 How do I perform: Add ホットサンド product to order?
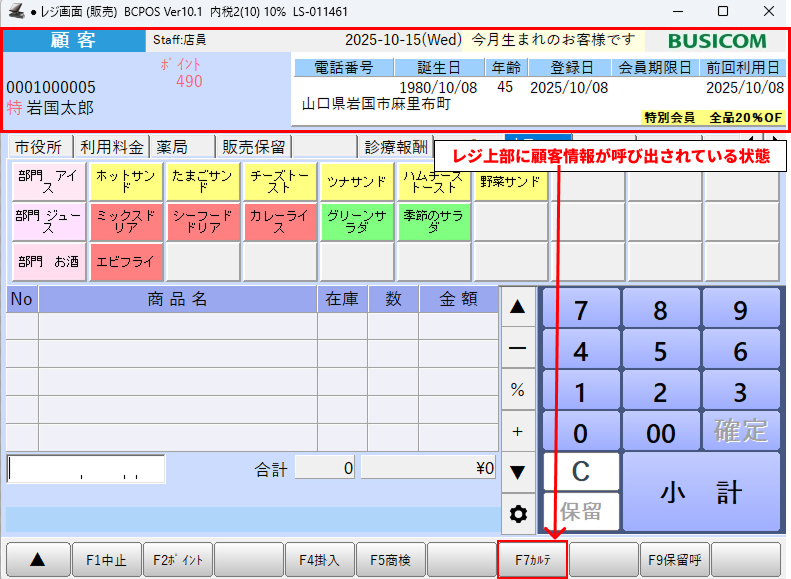coord(124,181)
